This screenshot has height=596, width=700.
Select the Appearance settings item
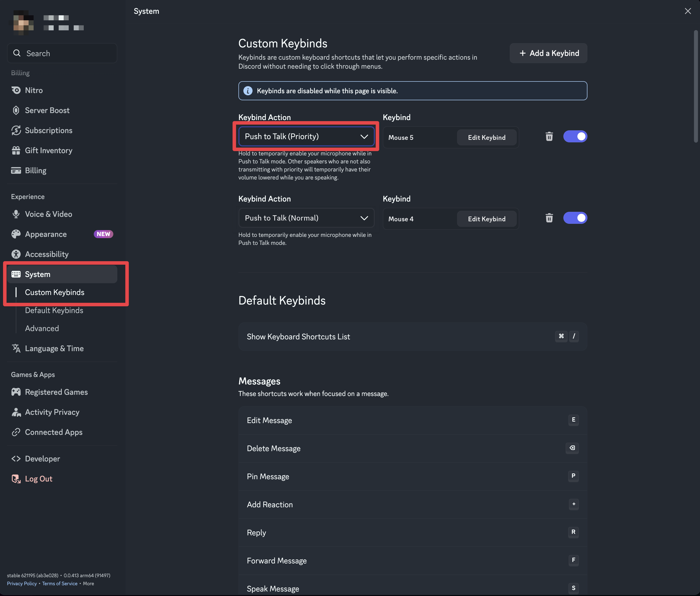[x=62, y=234]
